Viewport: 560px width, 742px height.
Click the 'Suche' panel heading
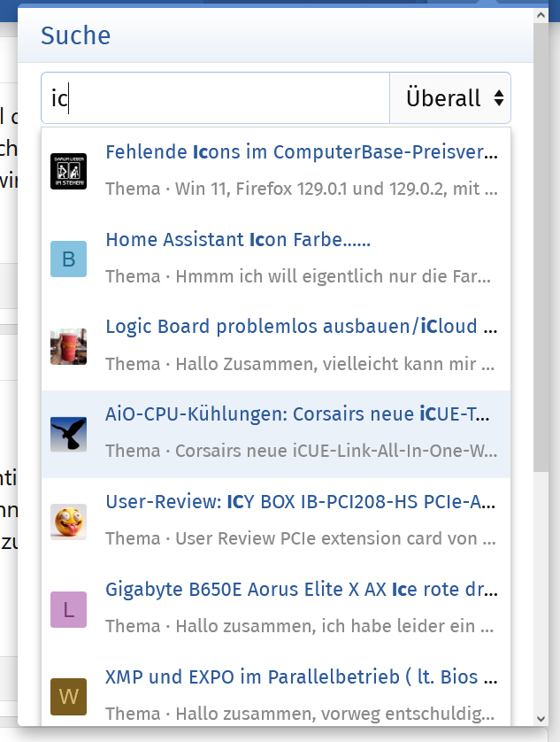click(x=76, y=35)
